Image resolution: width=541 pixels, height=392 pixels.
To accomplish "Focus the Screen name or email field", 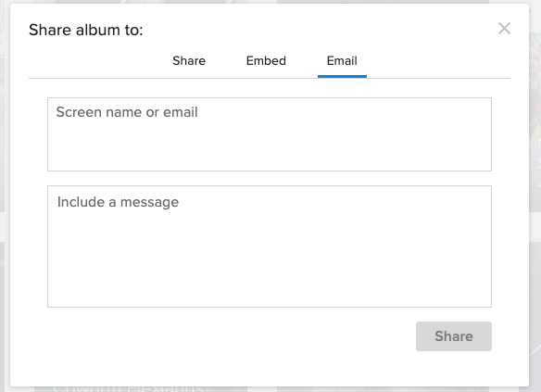I will (270, 134).
